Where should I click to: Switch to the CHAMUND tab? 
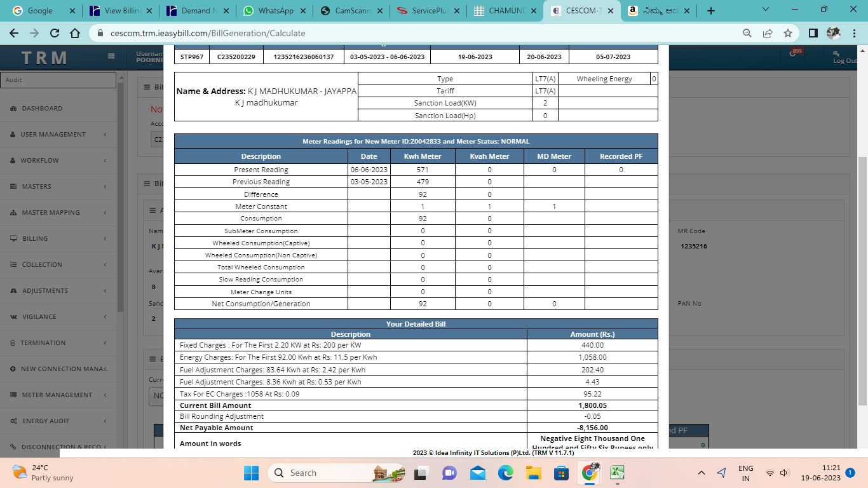pyautogui.click(x=505, y=11)
